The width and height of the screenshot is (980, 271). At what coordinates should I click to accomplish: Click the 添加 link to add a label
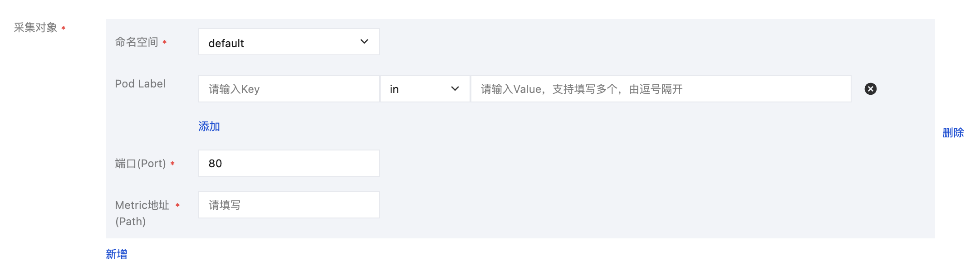[209, 126]
